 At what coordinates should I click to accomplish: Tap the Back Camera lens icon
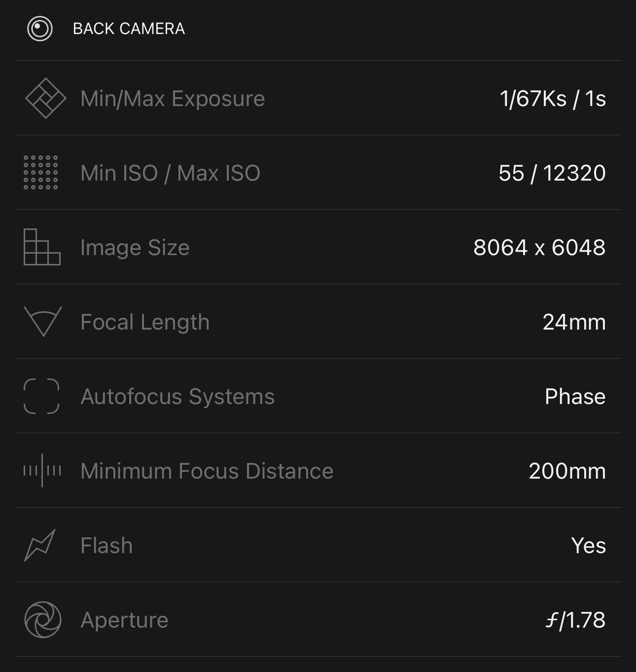pos(40,29)
